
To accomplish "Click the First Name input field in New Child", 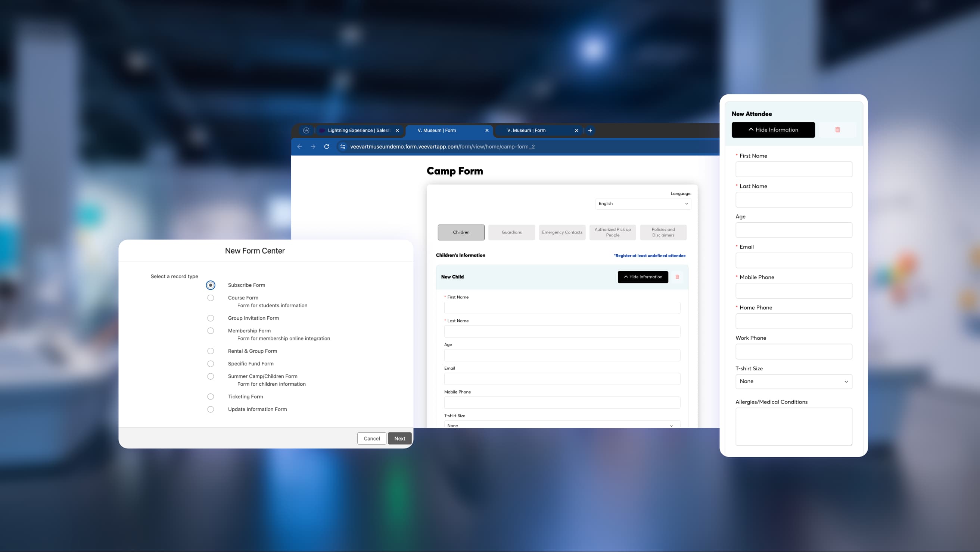I will tap(562, 308).
